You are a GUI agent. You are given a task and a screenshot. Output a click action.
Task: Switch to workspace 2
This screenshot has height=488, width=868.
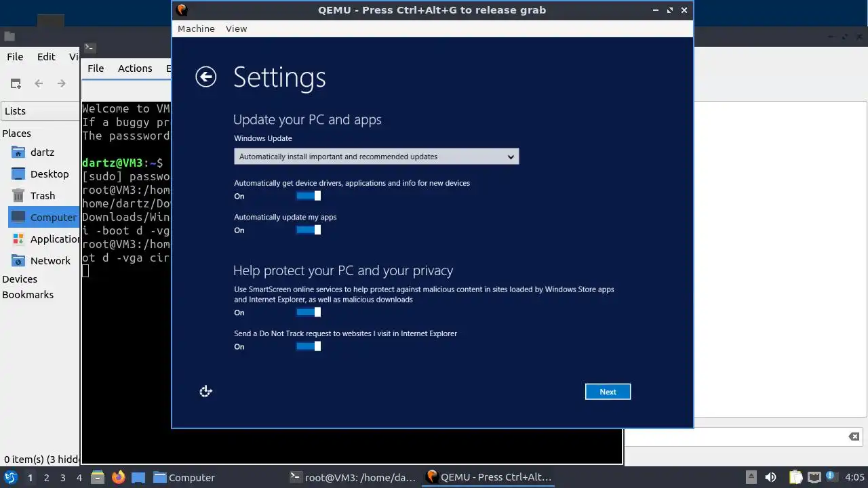pos(46,478)
